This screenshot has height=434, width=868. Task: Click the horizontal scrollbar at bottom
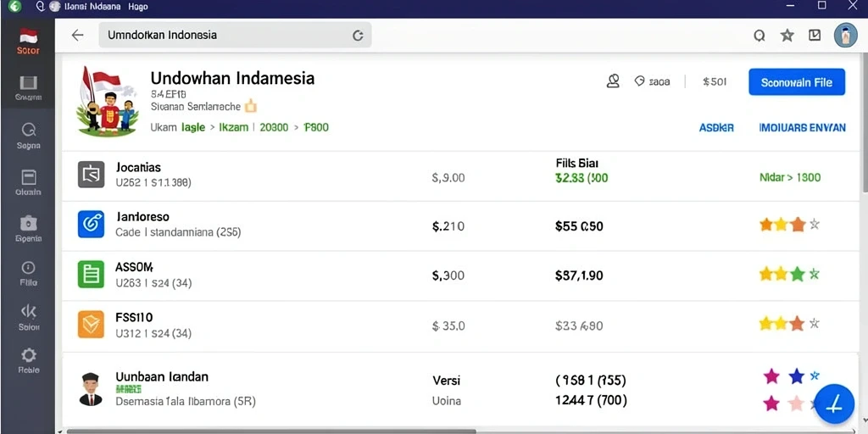pos(271,431)
